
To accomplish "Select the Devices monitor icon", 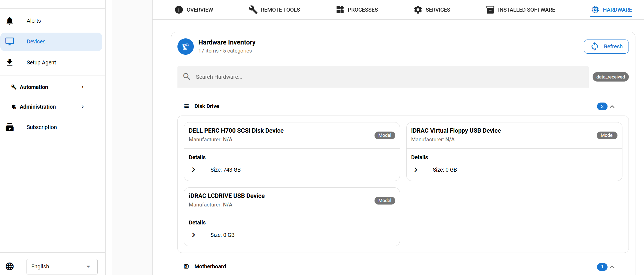I will click(10, 41).
